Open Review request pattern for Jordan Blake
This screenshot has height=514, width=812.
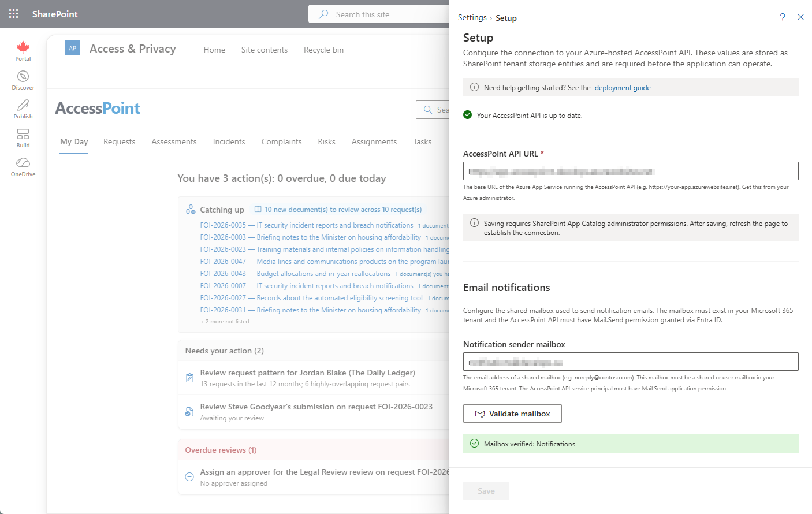tap(307, 373)
